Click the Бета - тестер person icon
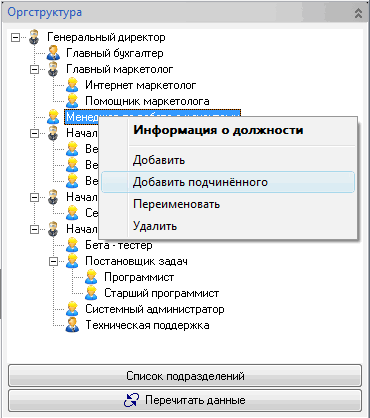The image size is (370, 418). (x=72, y=245)
